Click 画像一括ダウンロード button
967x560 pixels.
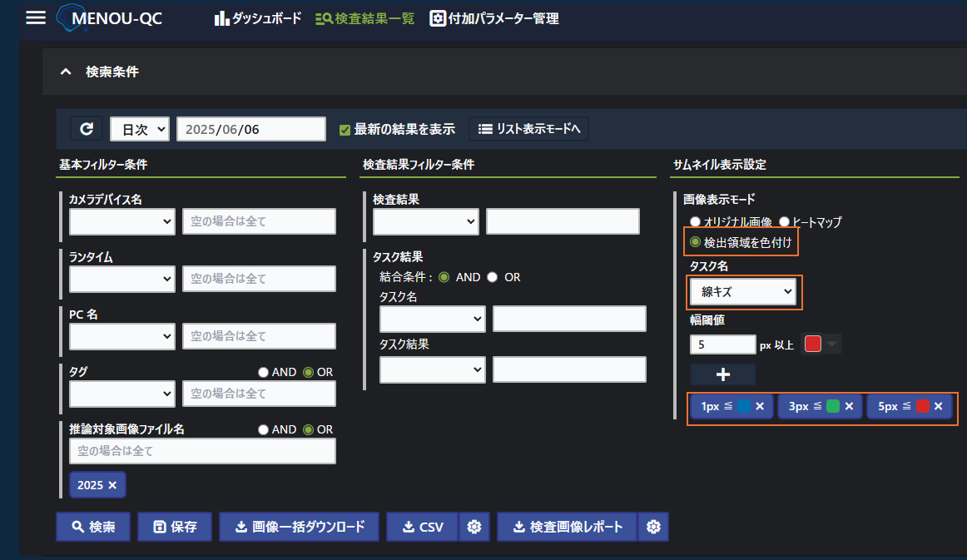tap(299, 527)
